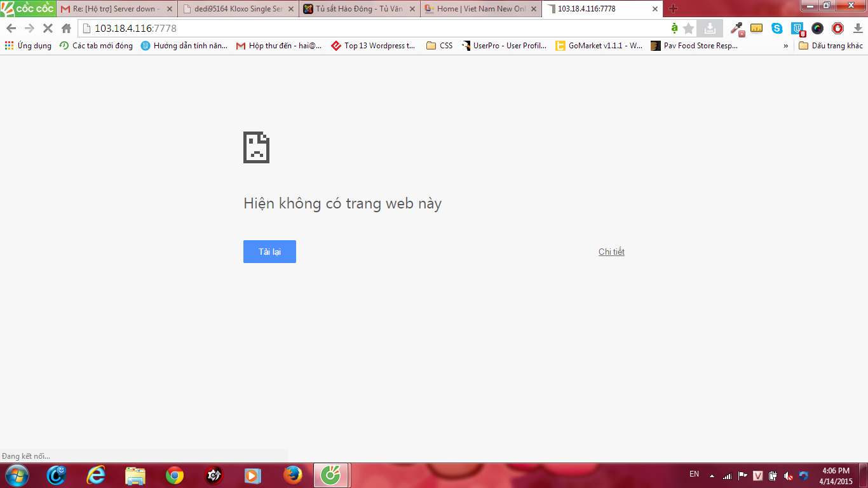Switch to the dedi95164 Kloxo Single Server tab

click(237, 9)
